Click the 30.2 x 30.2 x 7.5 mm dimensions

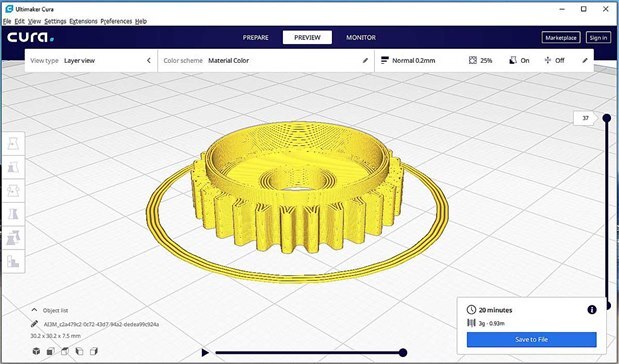pyautogui.click(x=56, y=336)
